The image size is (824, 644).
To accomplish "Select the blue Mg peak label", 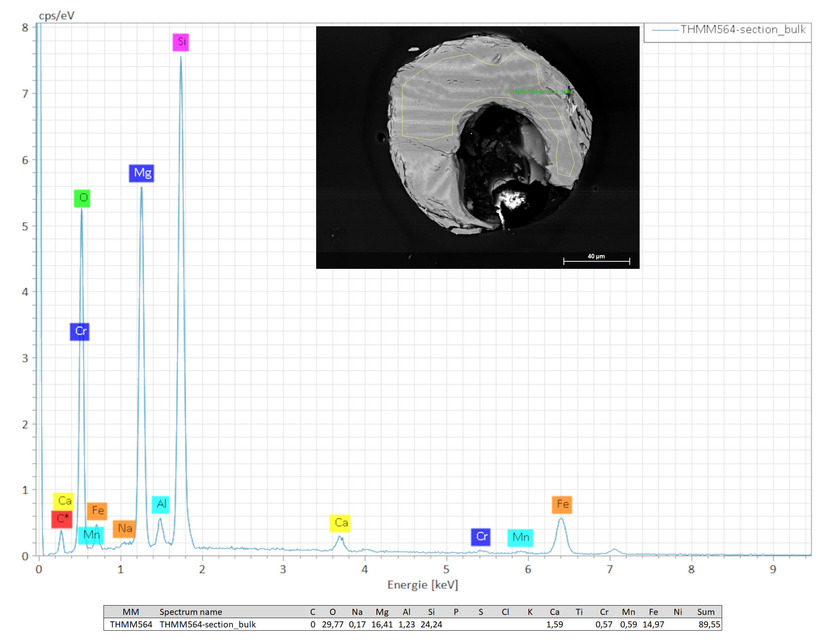I will [x=142, y=173].
